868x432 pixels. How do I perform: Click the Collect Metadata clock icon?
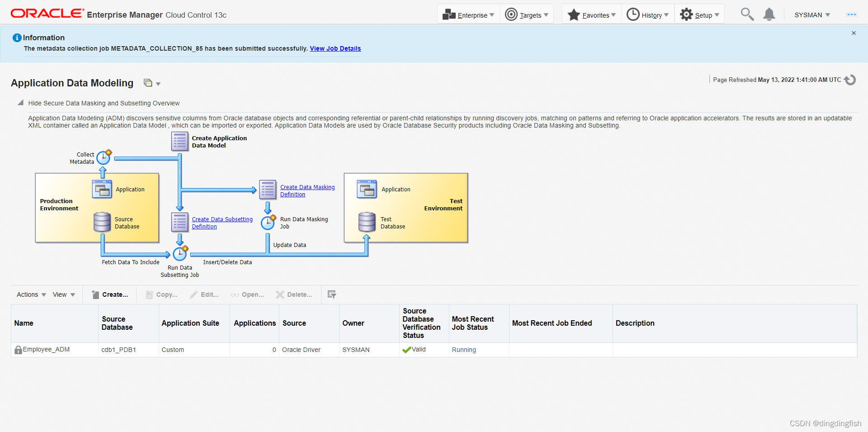coord(104,157)
